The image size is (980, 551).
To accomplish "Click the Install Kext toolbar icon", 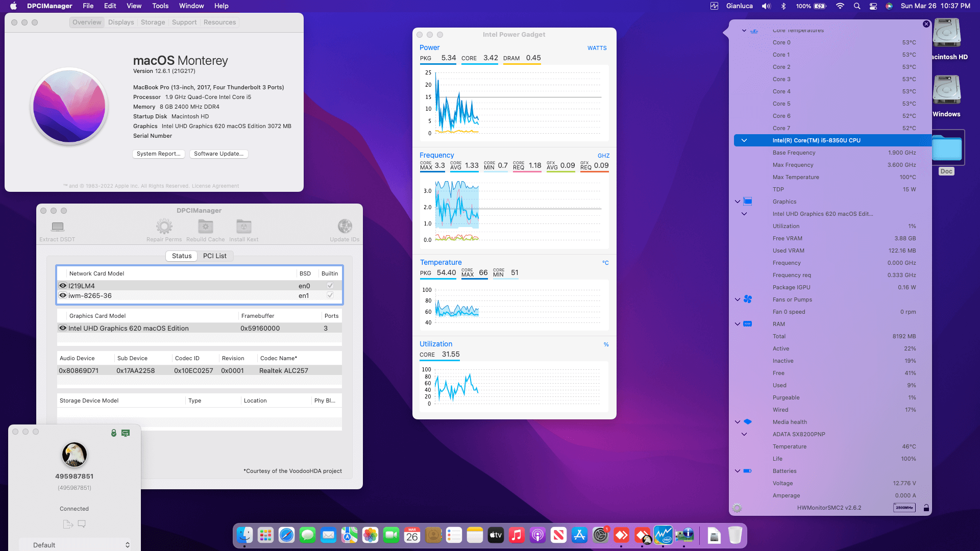I will [243, 227].
